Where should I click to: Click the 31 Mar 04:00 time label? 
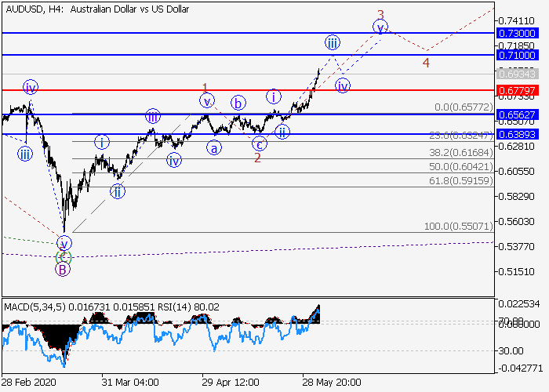(130, 382)
